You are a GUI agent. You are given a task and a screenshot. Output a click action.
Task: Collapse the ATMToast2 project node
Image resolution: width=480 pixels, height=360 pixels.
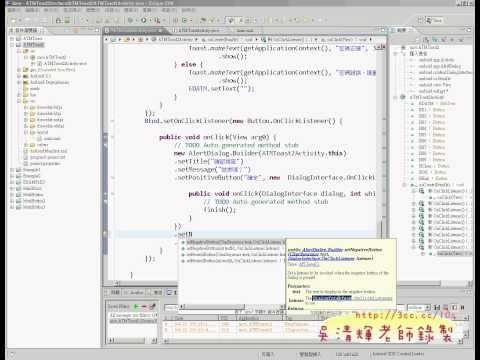click(x=13, y=45)
